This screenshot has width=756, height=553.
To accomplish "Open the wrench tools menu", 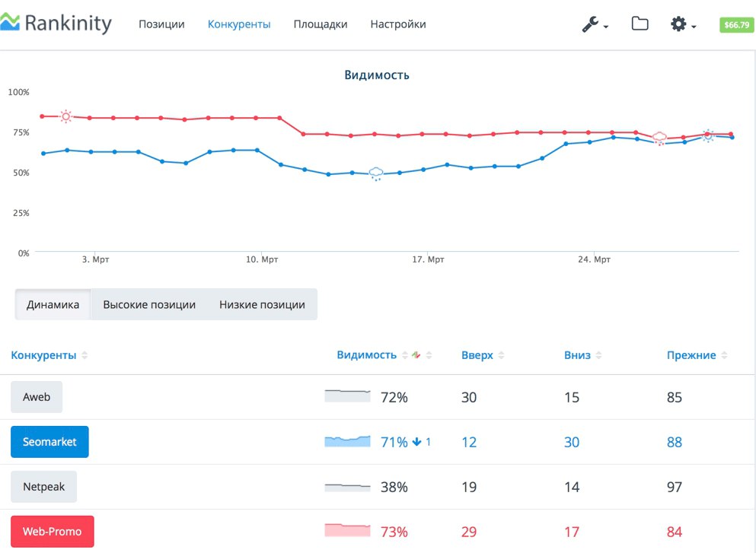I will pyautogui.click(x=590, y=24).
